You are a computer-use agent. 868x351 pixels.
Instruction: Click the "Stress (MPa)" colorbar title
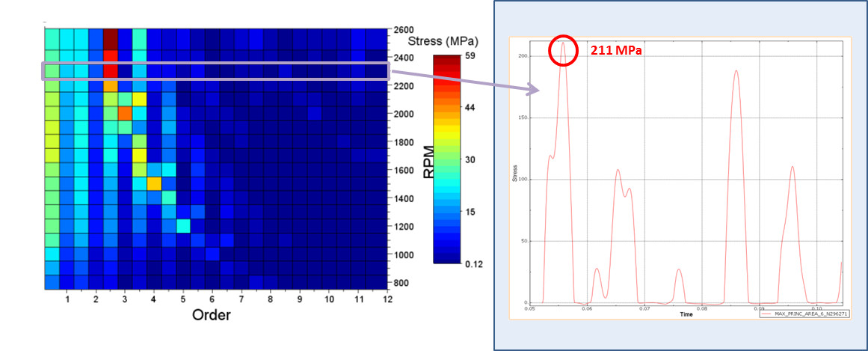click(x=443, y=40)
